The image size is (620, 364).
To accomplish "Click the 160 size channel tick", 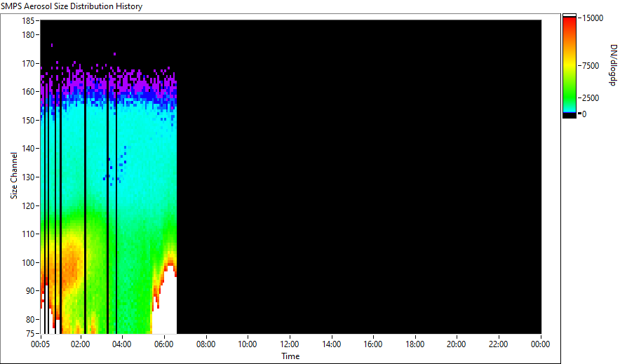I will (29, 92).
